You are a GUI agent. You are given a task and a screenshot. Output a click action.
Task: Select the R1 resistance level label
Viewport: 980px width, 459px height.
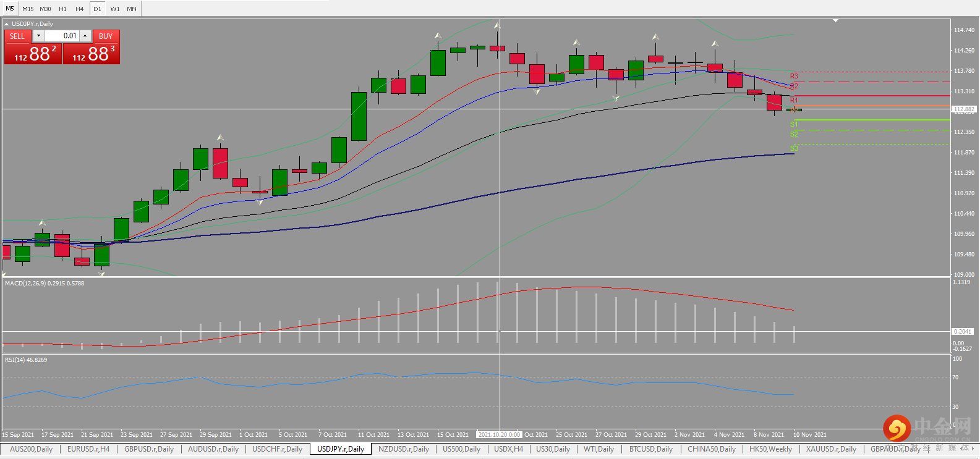[x=794, y=100]
